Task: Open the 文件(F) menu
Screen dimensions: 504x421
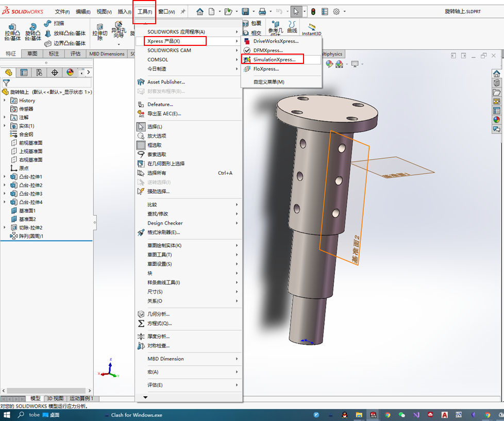Action: pyautogui.click(x=62, y=12)
